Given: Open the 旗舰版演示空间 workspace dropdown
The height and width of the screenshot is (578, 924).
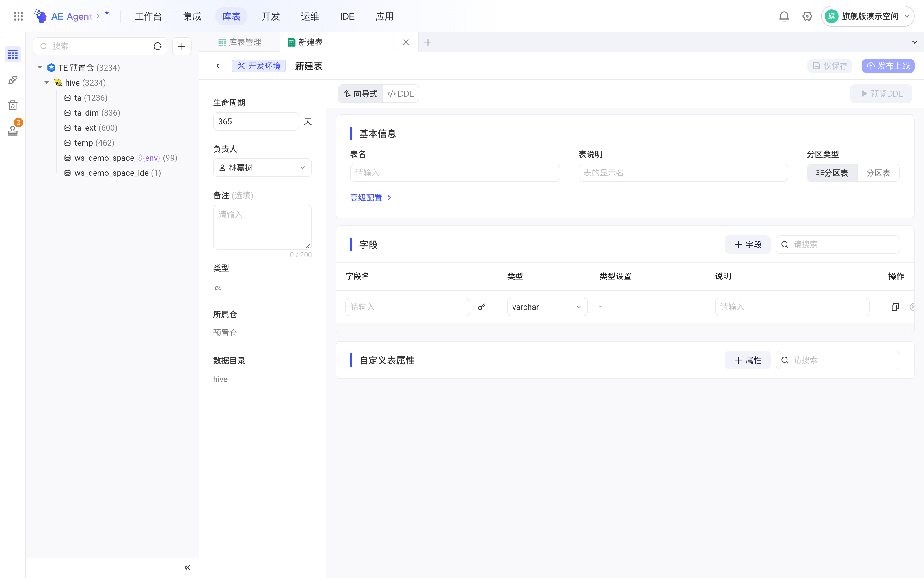Looking at the screenshot, I should click(868, 16).
